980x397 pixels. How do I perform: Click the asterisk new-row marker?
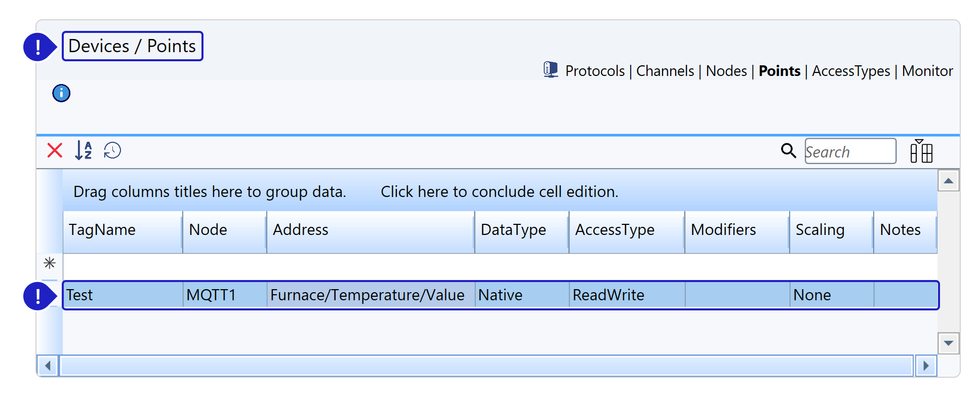[x=50, y=263]
